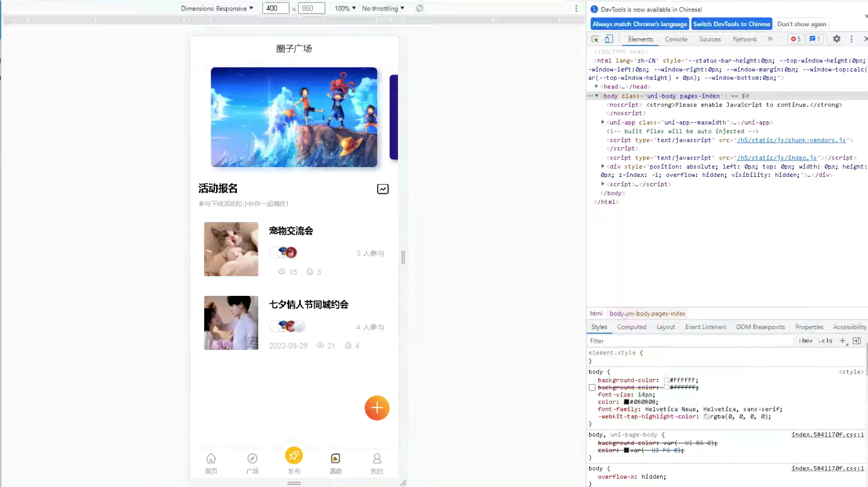This screenshot has width=868, height=487.
Task: Open index.5841170f.css:1 source link for body, uni-page-body
Action: (x=828, y=435)
